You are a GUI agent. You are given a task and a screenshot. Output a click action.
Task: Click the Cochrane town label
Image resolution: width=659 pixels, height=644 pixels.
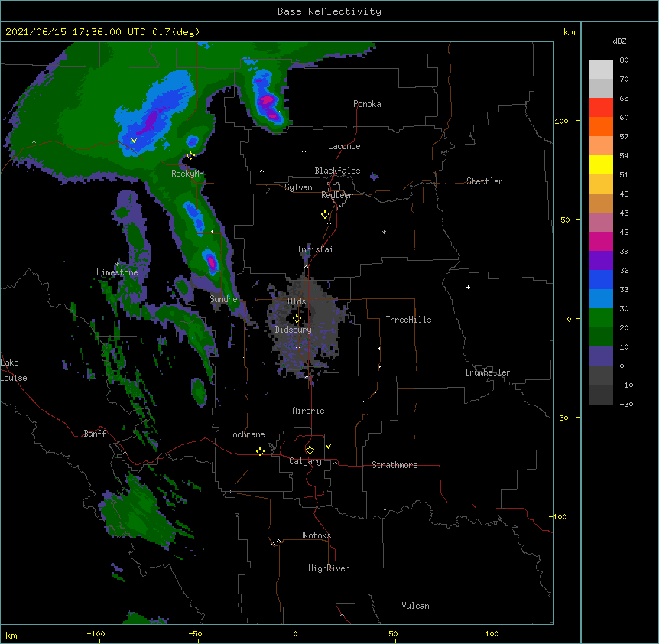246,434
